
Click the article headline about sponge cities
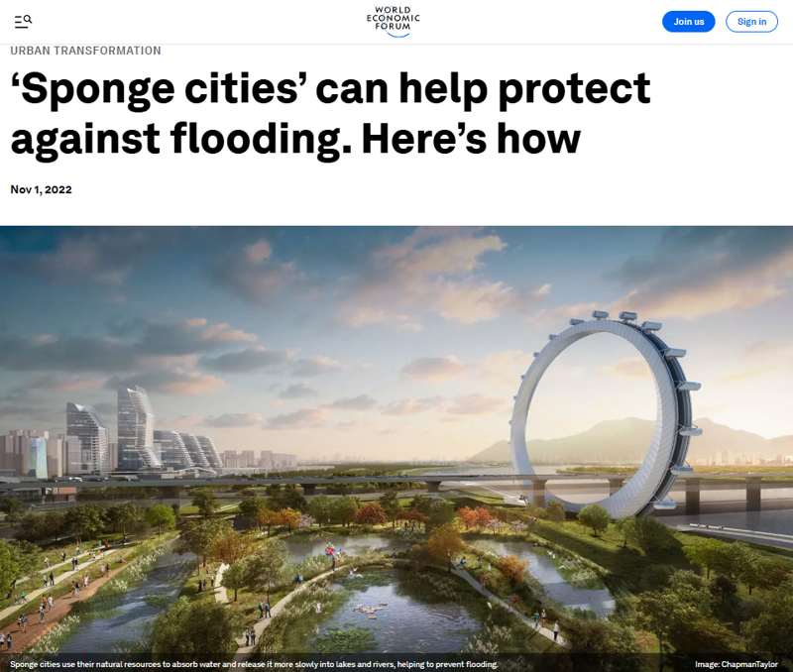click(330, 113)
